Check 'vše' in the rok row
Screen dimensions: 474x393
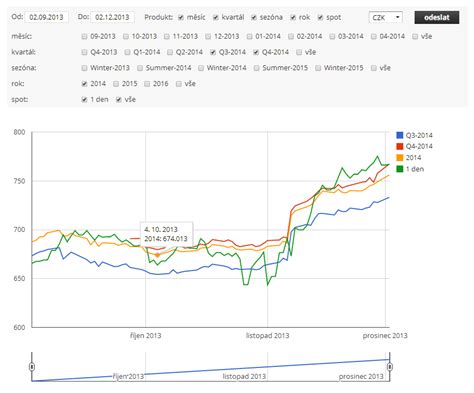[x=179, y=84]
